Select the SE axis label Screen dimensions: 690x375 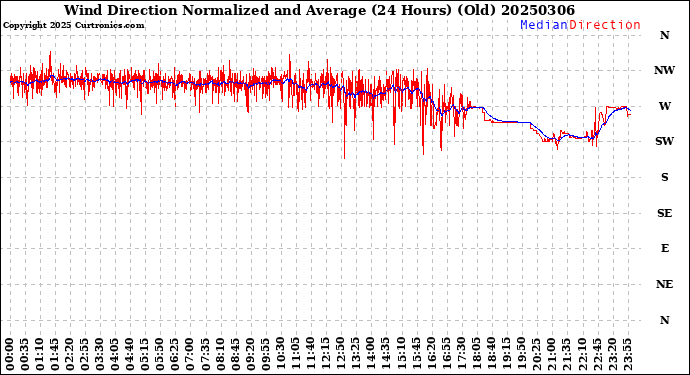664,213
